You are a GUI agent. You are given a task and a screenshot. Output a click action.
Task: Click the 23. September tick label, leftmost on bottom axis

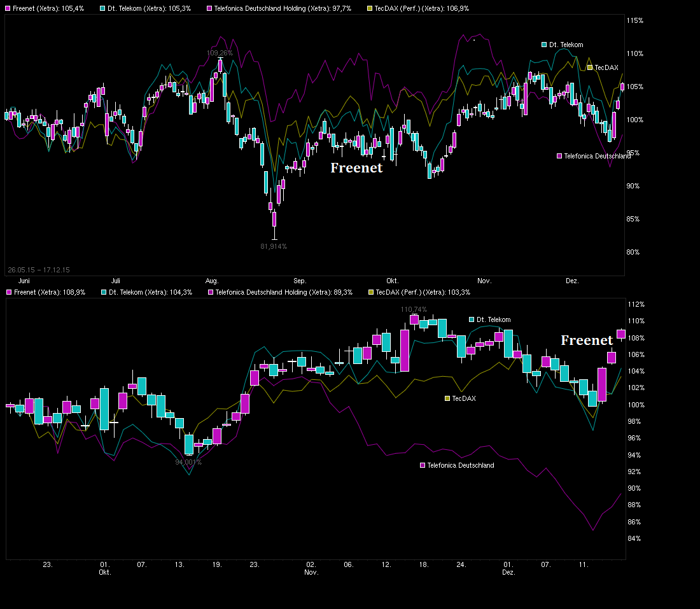48,565
